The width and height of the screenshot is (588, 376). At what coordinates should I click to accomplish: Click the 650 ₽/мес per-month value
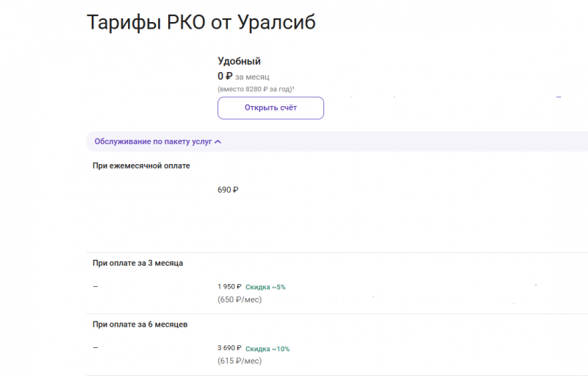240,299
